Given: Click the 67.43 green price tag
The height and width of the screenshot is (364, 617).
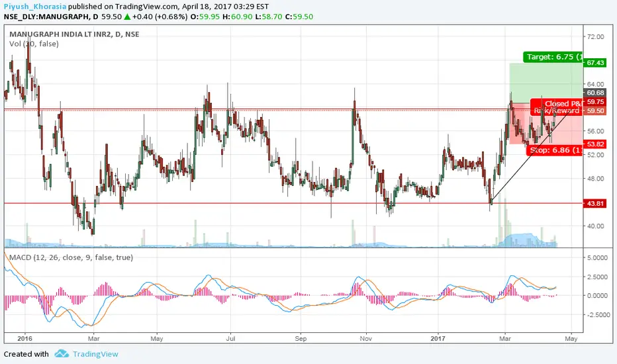Looking at the screenshot, I should coord(595,63).
